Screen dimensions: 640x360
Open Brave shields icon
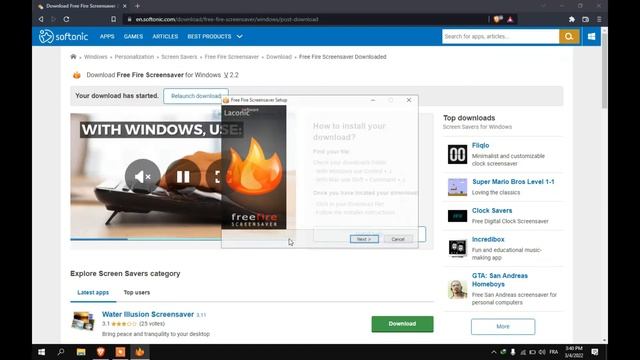click(498, 19)
